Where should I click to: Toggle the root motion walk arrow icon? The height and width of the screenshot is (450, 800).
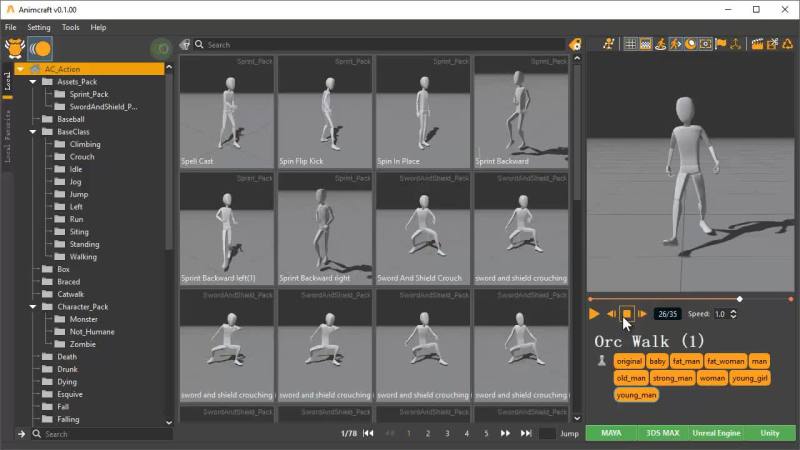675,44
